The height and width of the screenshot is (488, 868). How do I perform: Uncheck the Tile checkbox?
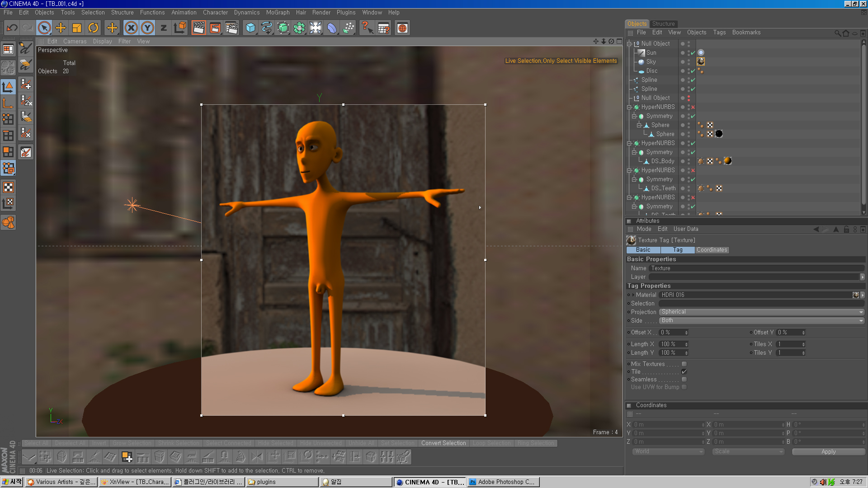(x=684, y=372)
